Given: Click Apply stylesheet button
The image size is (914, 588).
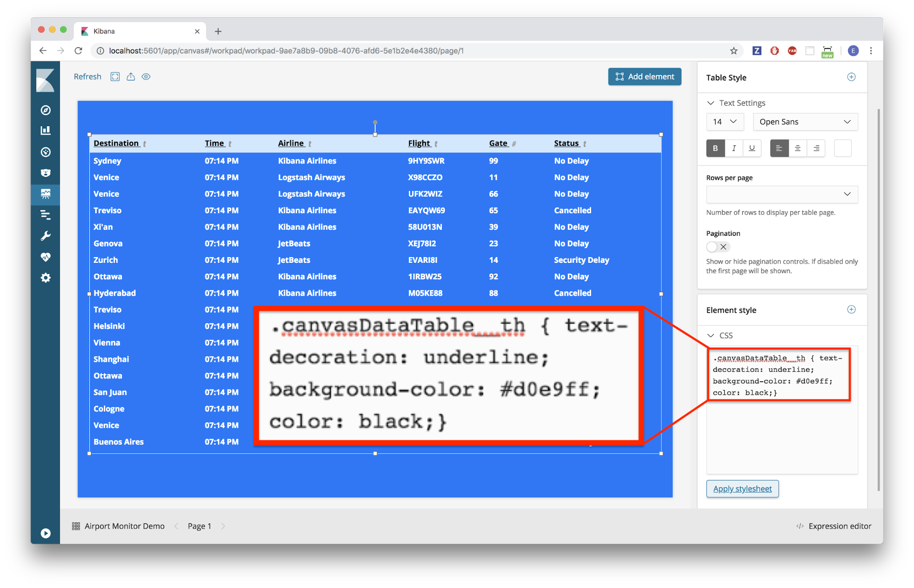Looking at the screenshot, I should click(x=742, y=489).
